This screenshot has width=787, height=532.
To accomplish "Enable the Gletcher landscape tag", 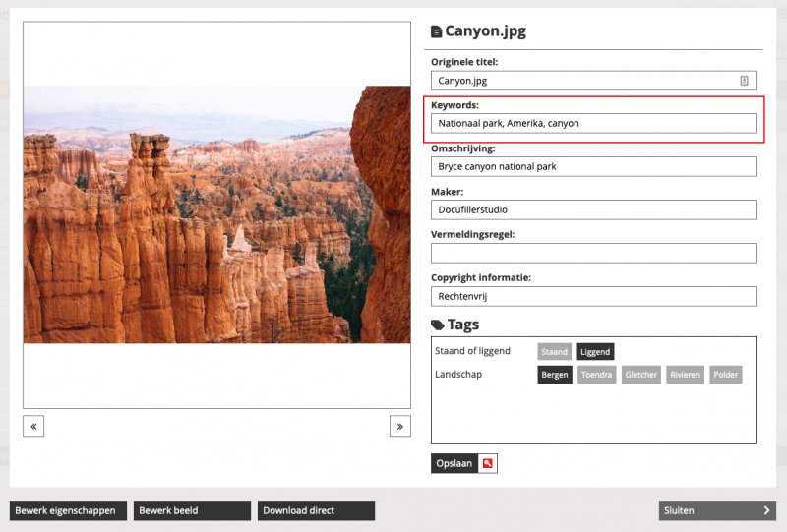I will point(640,375).
